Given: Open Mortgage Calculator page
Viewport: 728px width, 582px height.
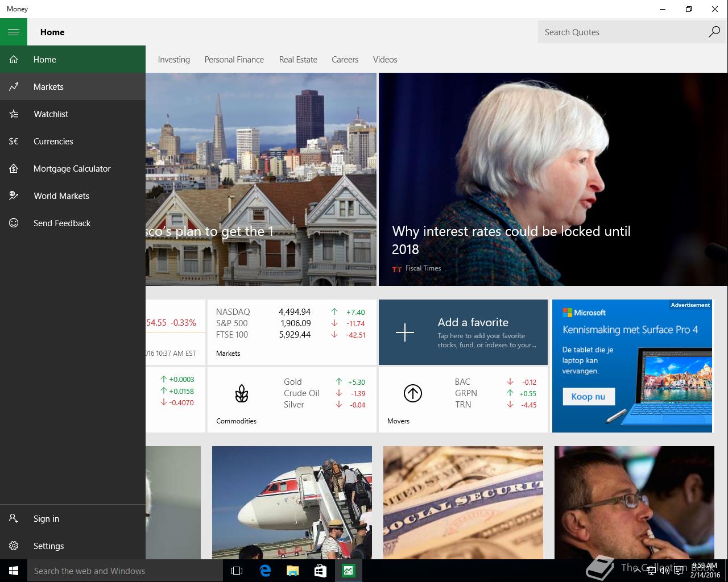Looking at the screenshot, I should [73, 168].
